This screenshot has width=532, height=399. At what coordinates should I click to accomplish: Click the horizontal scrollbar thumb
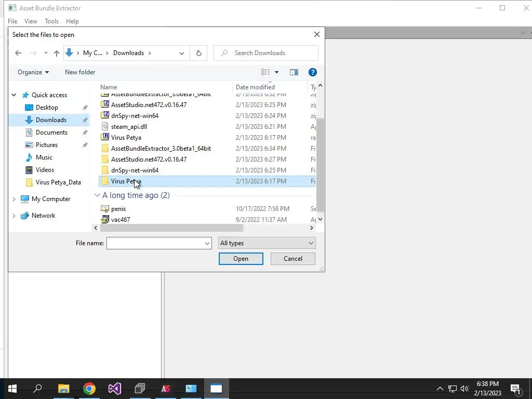[x=171, y=228]
